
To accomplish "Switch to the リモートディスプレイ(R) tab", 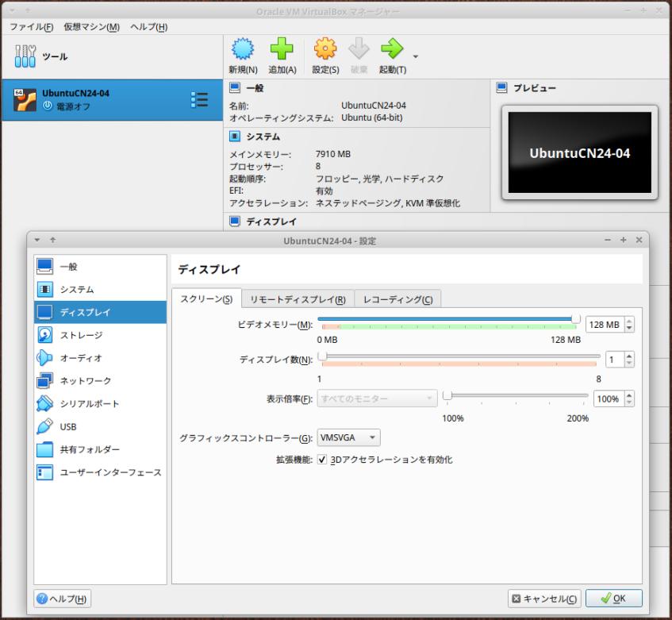I will click(298, 299).
